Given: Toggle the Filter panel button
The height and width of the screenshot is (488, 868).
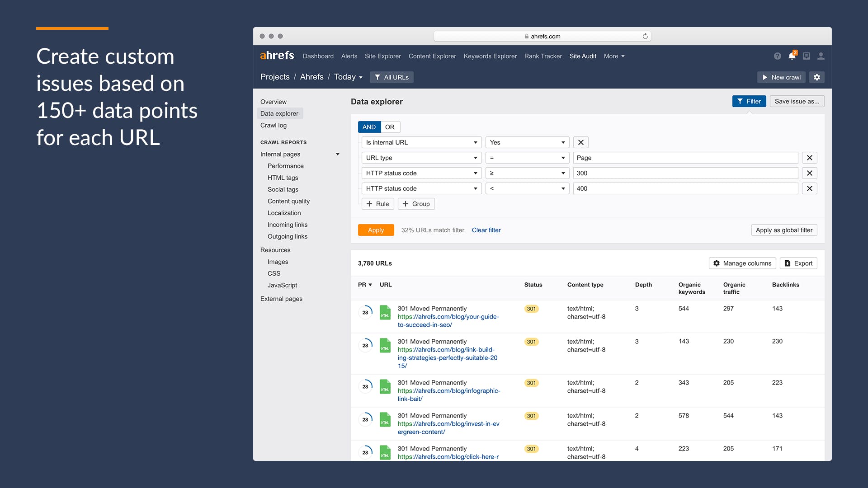Looking at the screenshot, I should [x=749, y=101].
